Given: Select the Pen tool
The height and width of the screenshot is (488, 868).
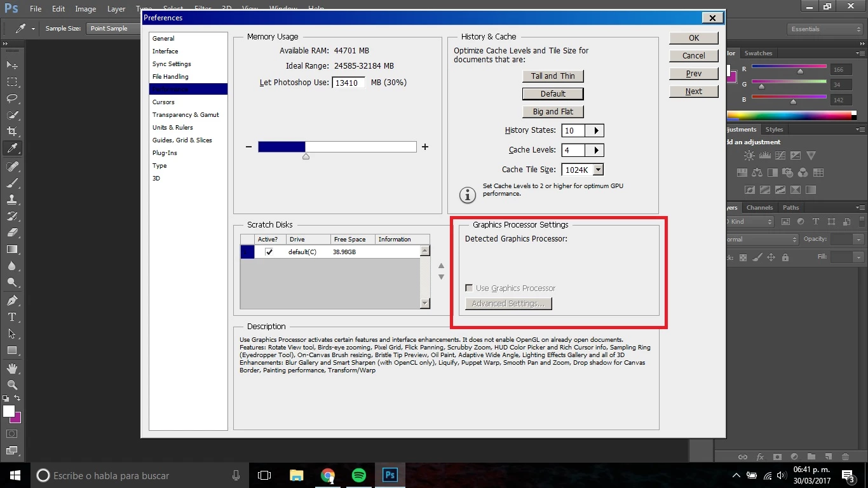Looking at the screenshot, I should point(12,300).
